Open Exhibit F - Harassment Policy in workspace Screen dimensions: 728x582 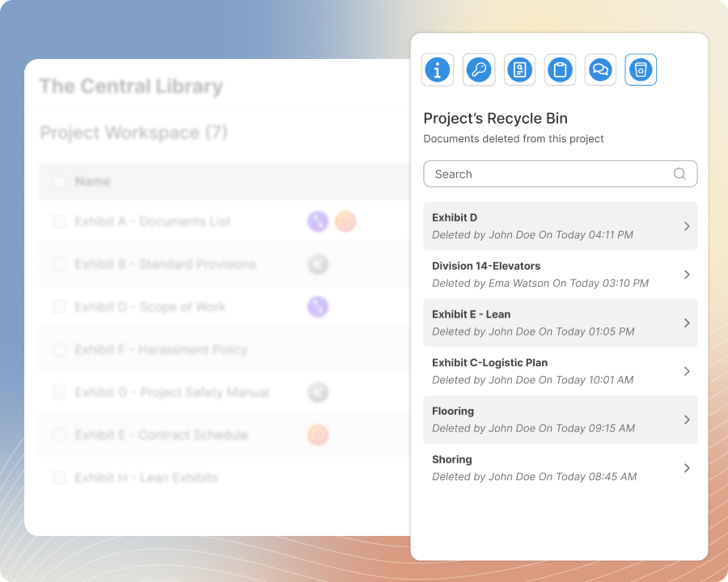tap(161, 349)
